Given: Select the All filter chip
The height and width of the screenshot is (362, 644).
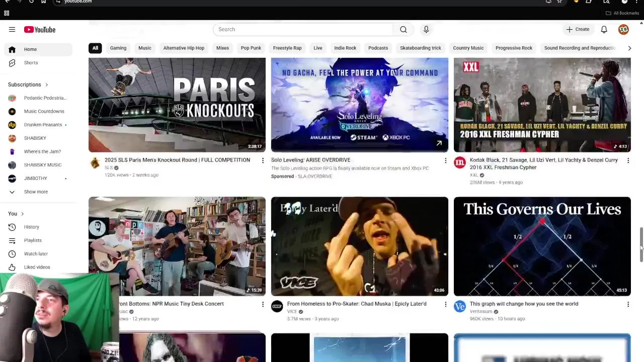Looking at the screenshot, I should 95,48.
